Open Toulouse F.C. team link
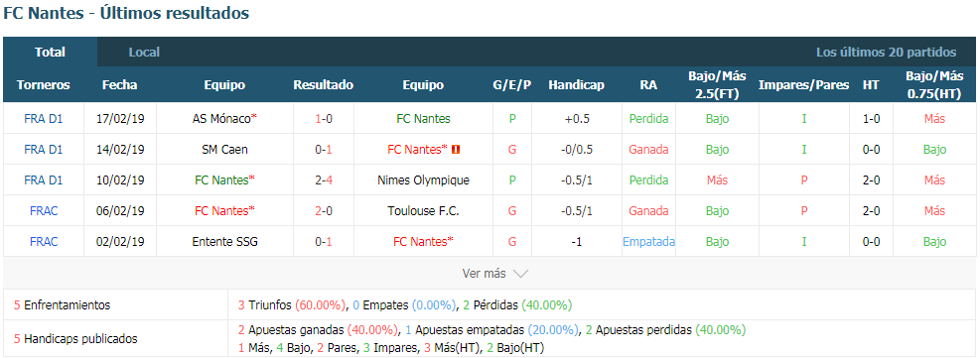The image size is (980, 358). tap(423, 211)
